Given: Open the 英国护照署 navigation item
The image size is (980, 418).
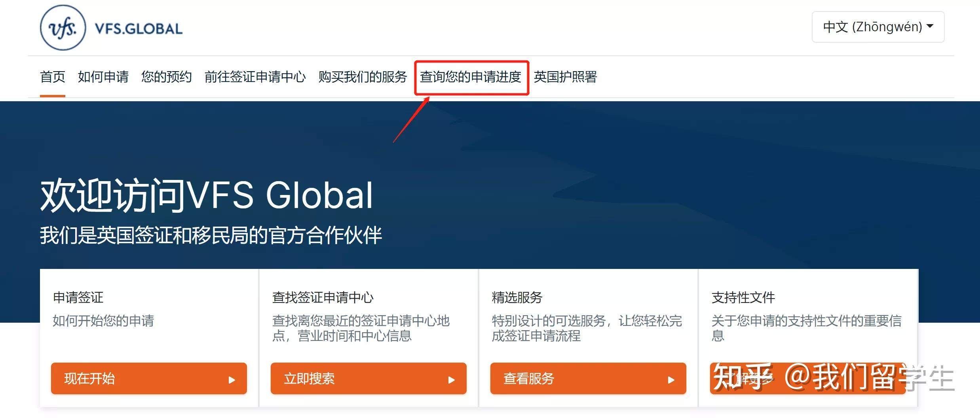Looking at the screenshot, I should [566, 77].
